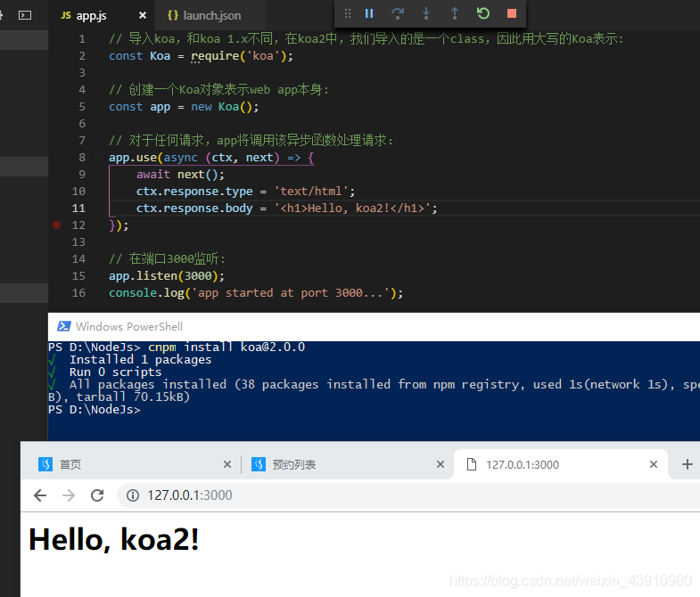Click the console.log line 16
Viewport: 700px width, 597px height.
tap(256, 292)
